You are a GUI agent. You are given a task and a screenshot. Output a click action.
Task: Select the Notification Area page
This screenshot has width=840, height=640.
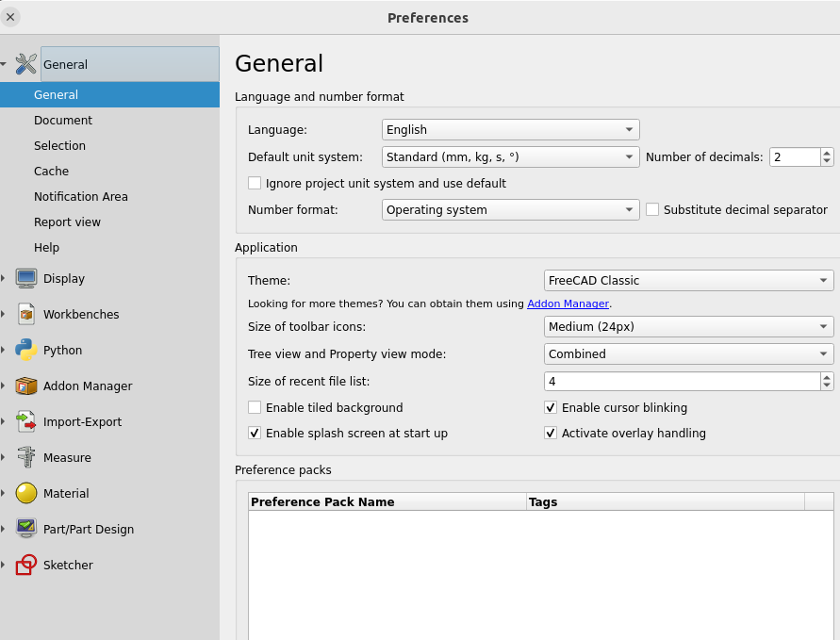point(81,197)
